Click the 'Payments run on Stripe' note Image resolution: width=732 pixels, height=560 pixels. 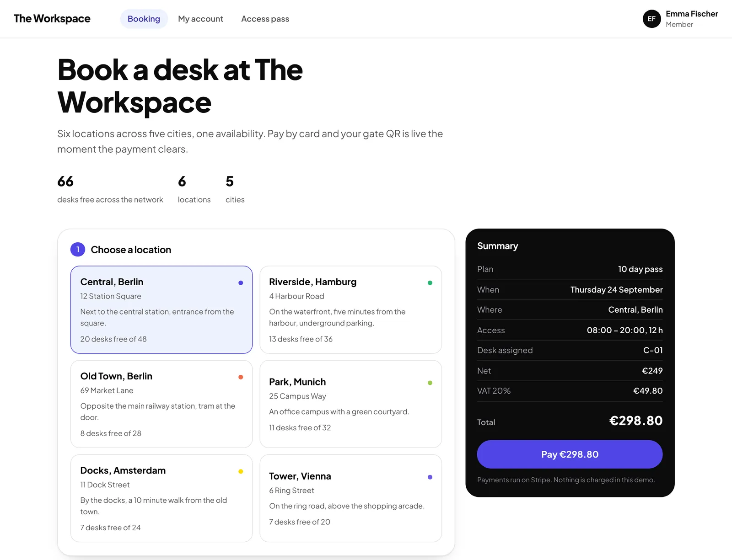click(x=566, y=480)
